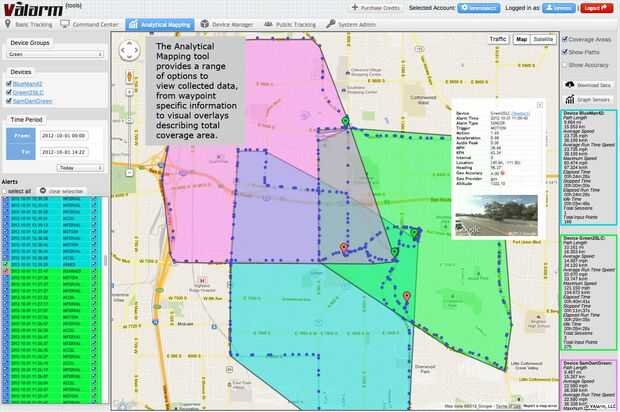Viewport: 620px width, 412px height.
Task: Click the Street View pegman icon
Action: (x=129, y=76)
